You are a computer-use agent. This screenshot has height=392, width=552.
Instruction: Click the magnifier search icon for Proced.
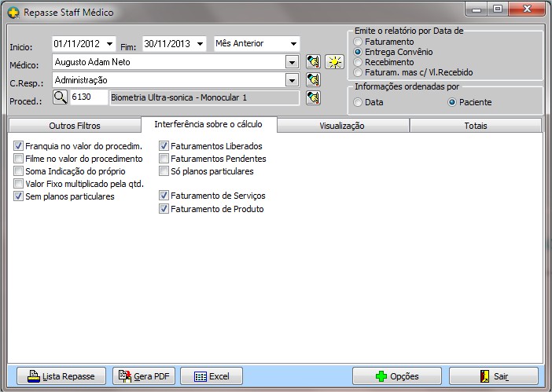coord(60,97)
